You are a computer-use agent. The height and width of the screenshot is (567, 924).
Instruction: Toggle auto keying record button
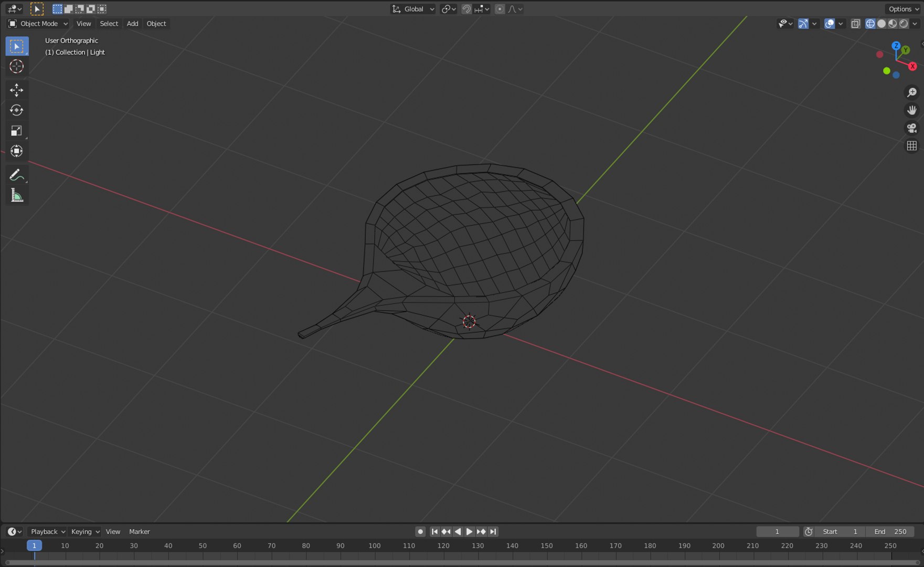[x=420, y=532]
